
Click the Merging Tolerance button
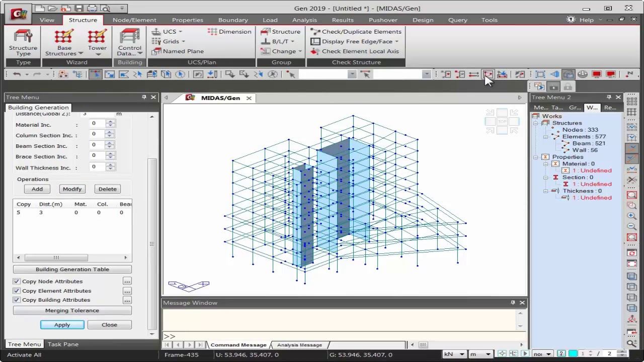[x=72, y=311]
